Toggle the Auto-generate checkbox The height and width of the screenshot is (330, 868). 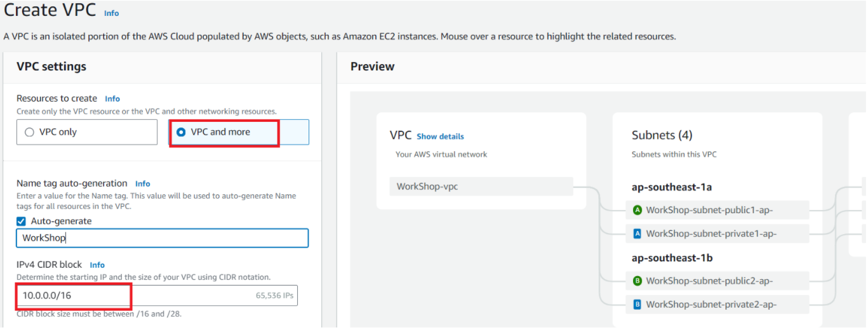click(21, 221)
